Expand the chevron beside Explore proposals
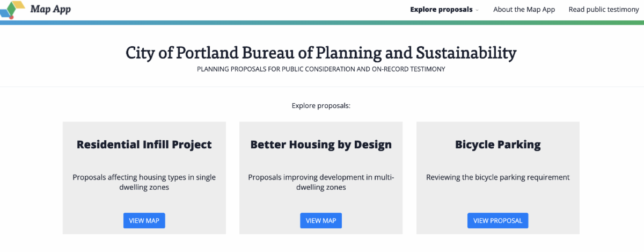This screenshot has height=252, width=644. pos(477,10)
